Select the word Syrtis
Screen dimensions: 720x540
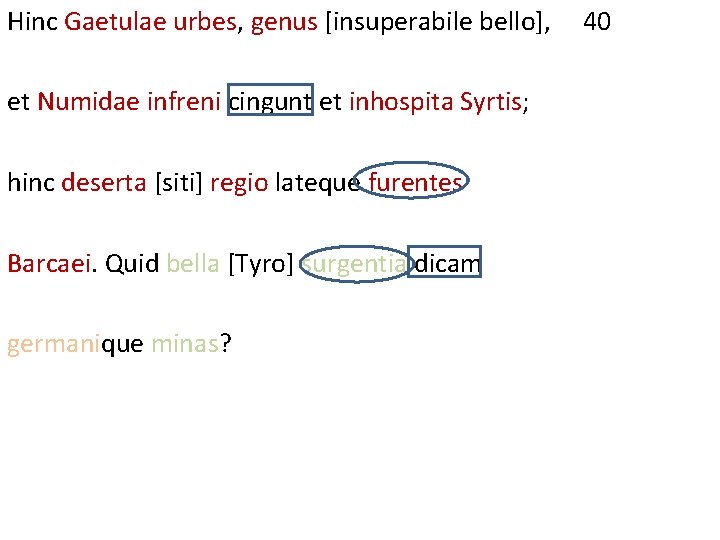[490, 102]
